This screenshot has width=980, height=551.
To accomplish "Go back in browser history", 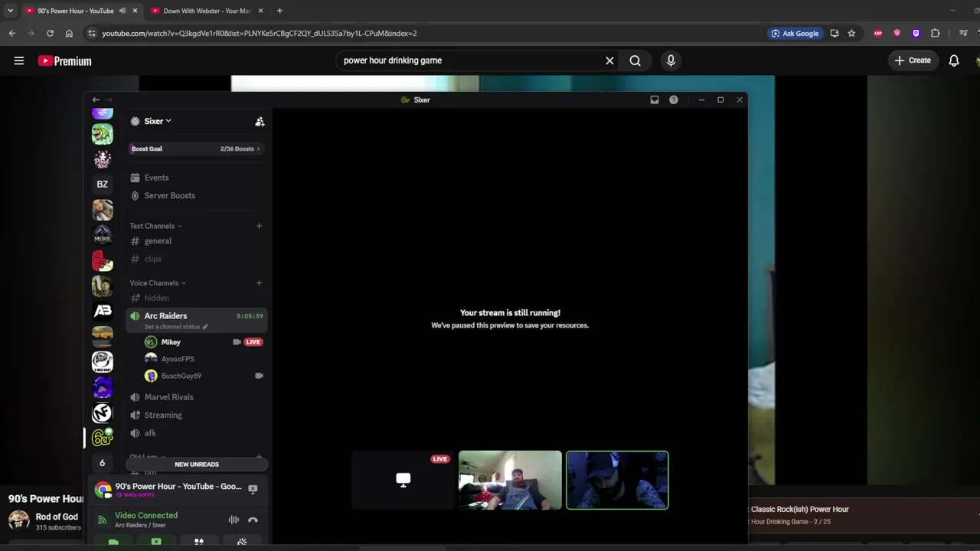I will click(12, 33).
